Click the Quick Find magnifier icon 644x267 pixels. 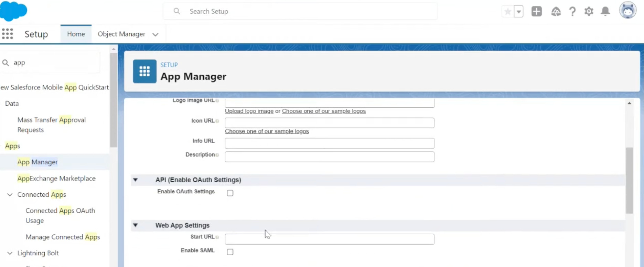click(6, 63)
